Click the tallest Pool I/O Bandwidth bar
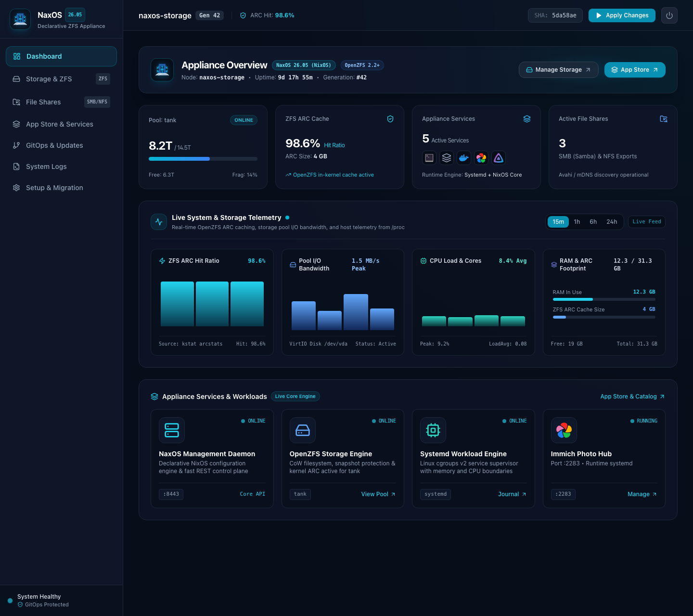Screen dimensions: 693x616 click(x=356, y=312)
